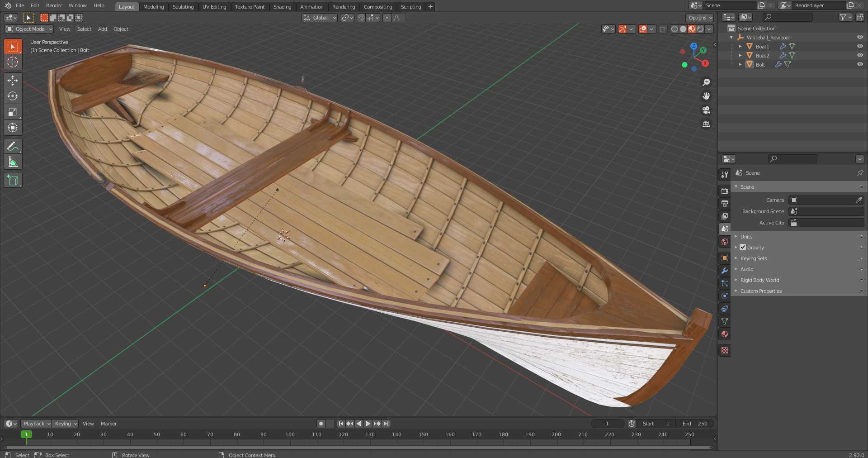Open the Physics properties tab
Viewport: 868px width, 458px height.
[725, 296]
